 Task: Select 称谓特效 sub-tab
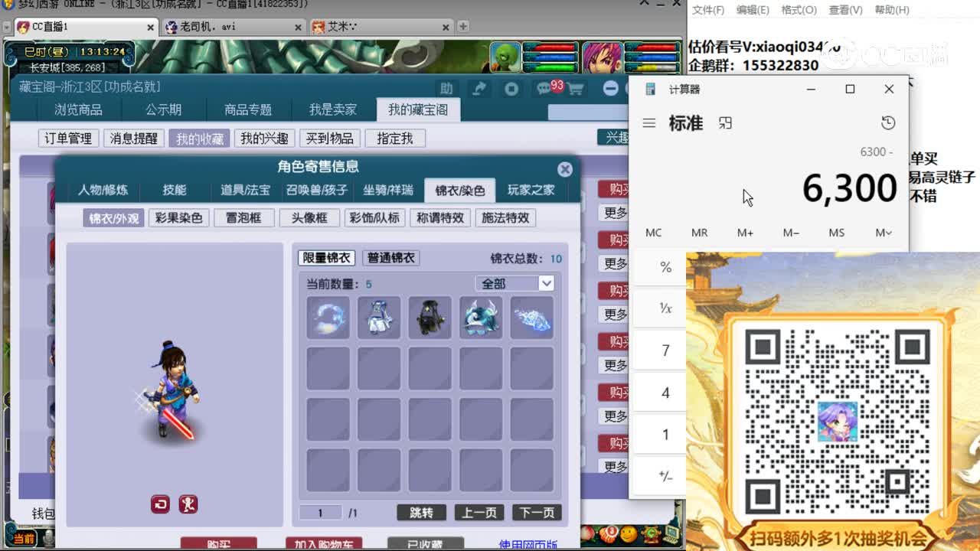[x=439, y=218]
